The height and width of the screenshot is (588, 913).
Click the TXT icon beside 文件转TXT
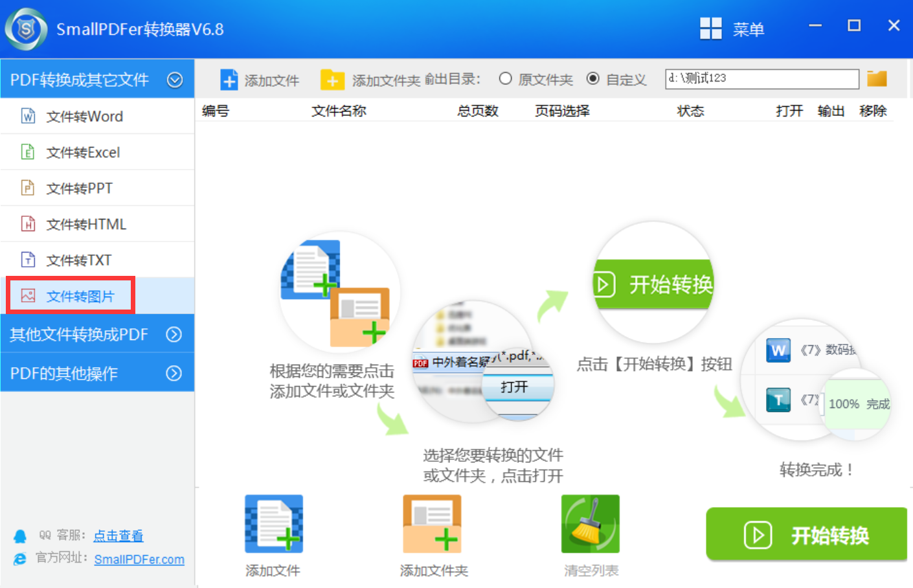(x=28, y=260)
